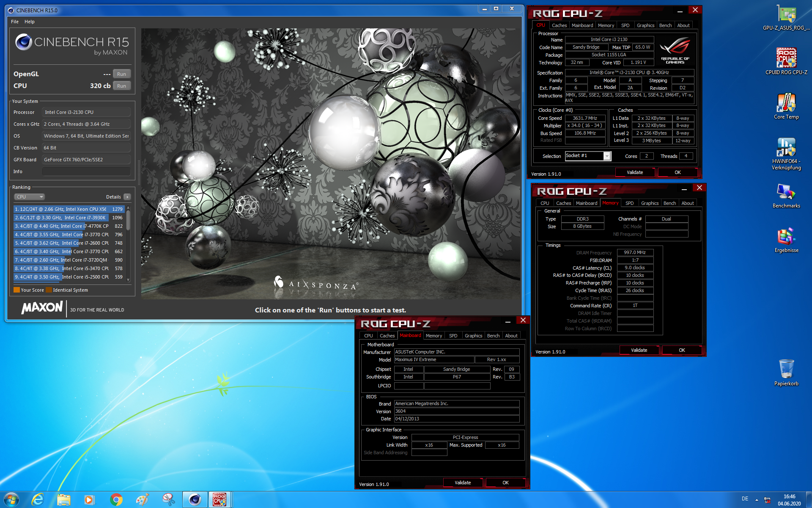Click the DE language indicator in taskbar
The height and width of the screenshot is (508, 812).
745,499
